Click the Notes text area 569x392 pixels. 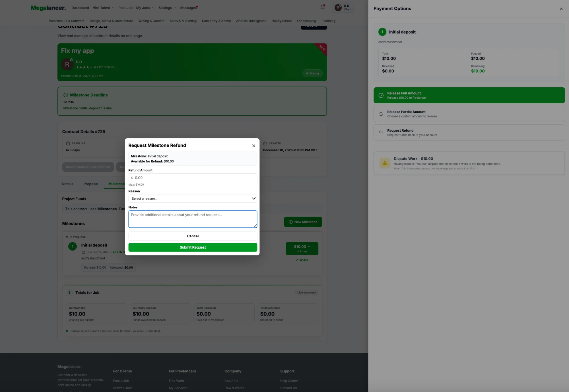193,219
